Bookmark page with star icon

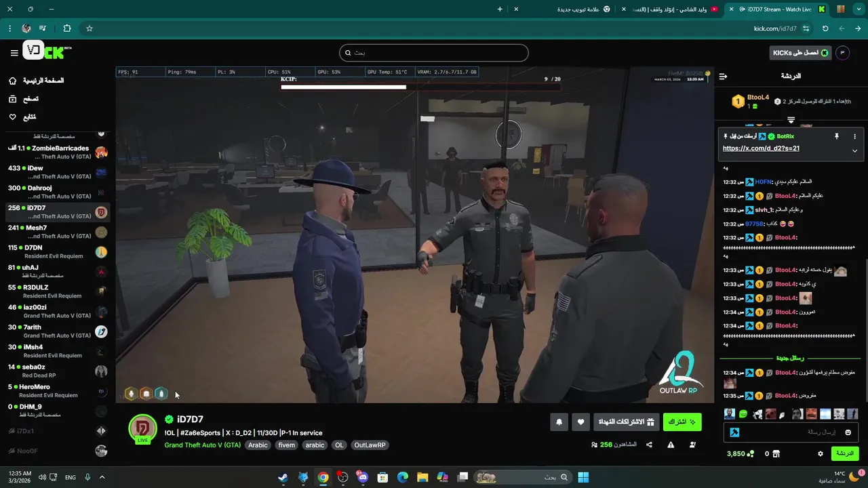[x=89, y=28]
